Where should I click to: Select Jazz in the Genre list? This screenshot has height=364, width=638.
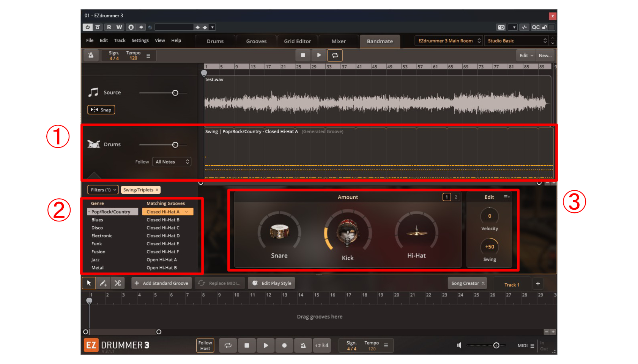(x=95, y=260)
